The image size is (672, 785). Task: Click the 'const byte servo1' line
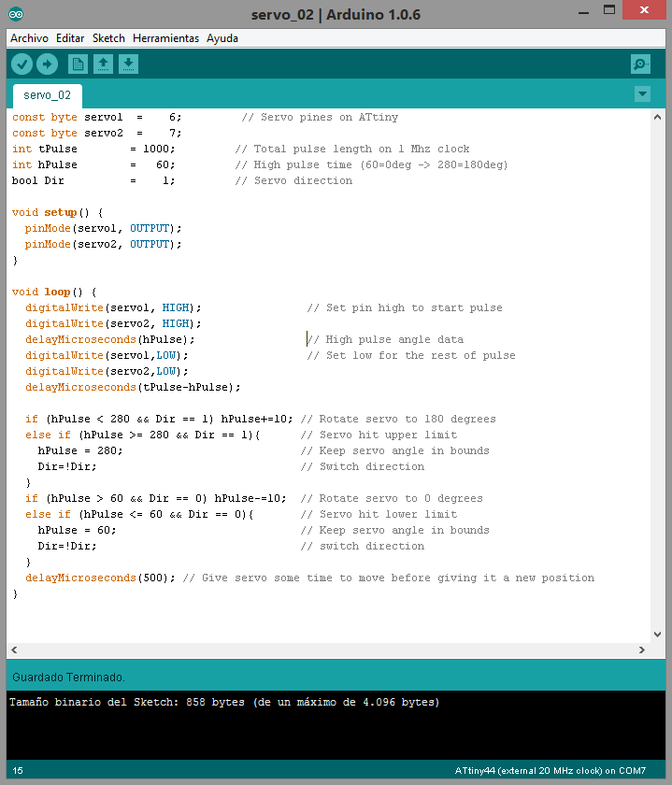pyautogui.click(x=96, y=117)
